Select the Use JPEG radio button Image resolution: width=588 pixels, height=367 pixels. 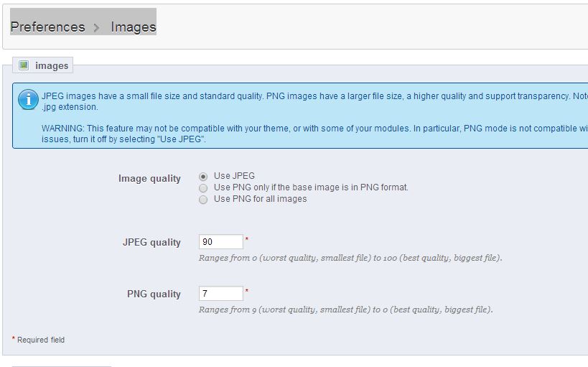pyautogui.click(x=204, y=176)
